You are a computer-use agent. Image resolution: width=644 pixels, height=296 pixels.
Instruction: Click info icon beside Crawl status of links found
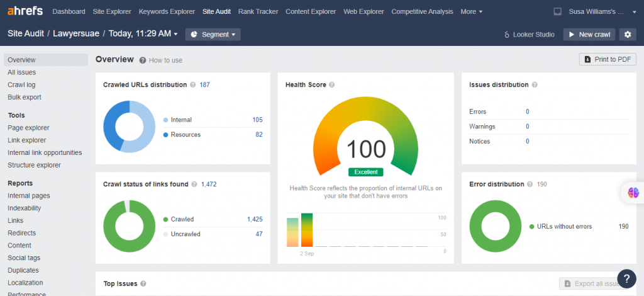point(194,184)
